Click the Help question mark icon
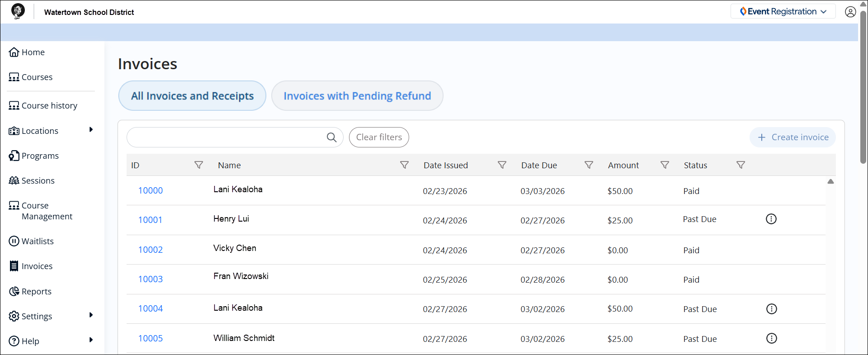Screen dimensions: 868x355 [14, 341]
